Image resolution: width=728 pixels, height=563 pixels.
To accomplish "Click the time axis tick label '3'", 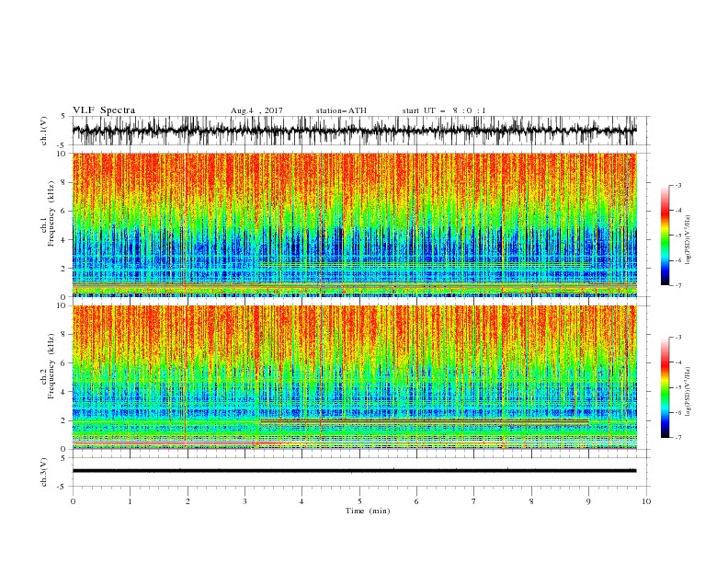I will click(245, 501).
